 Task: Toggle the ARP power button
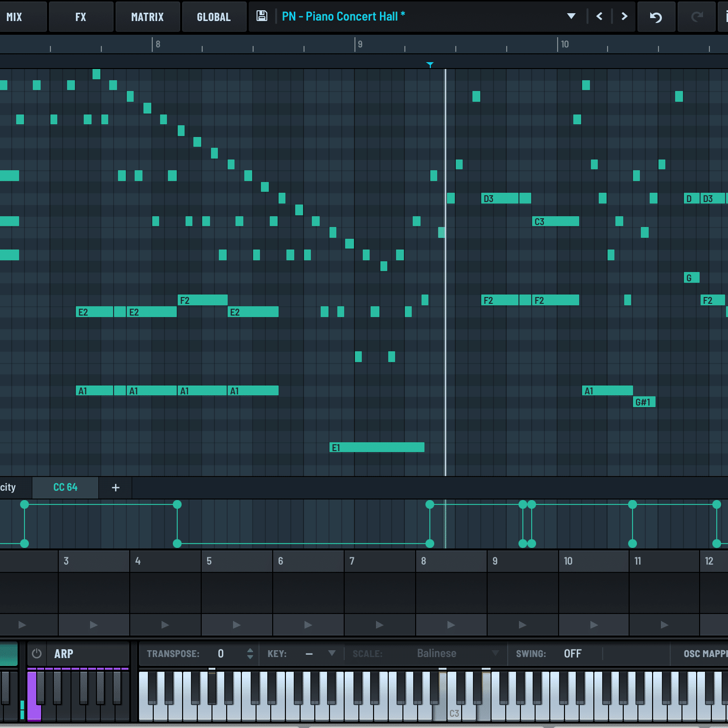coord(36,654)
